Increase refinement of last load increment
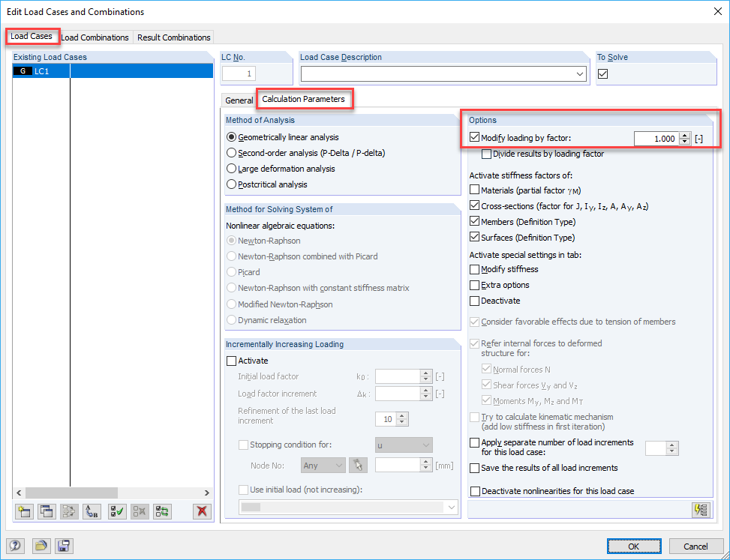Image resolution: width=730 pixels, height=560 pixels. pyautogui.click(x=403, y=416)
